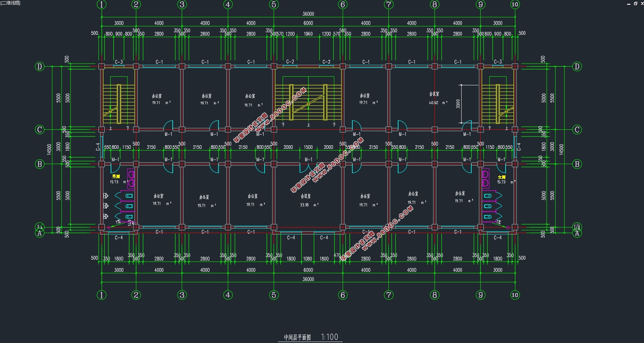Select the 男厕 yellow room label

116,177
